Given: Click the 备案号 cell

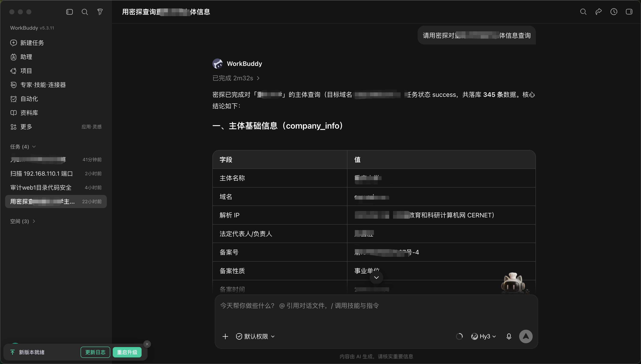Looking at the screenshot, I should click(x=280, y=252).
